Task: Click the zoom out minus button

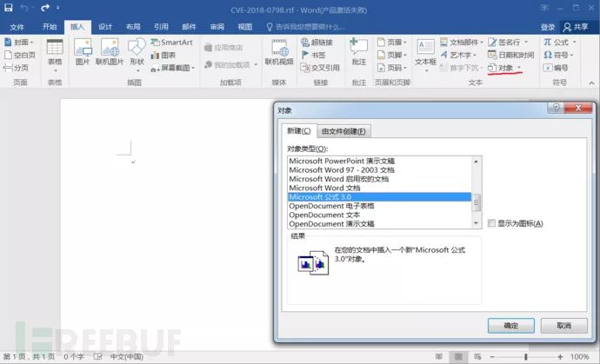Action: click(492, 357)
